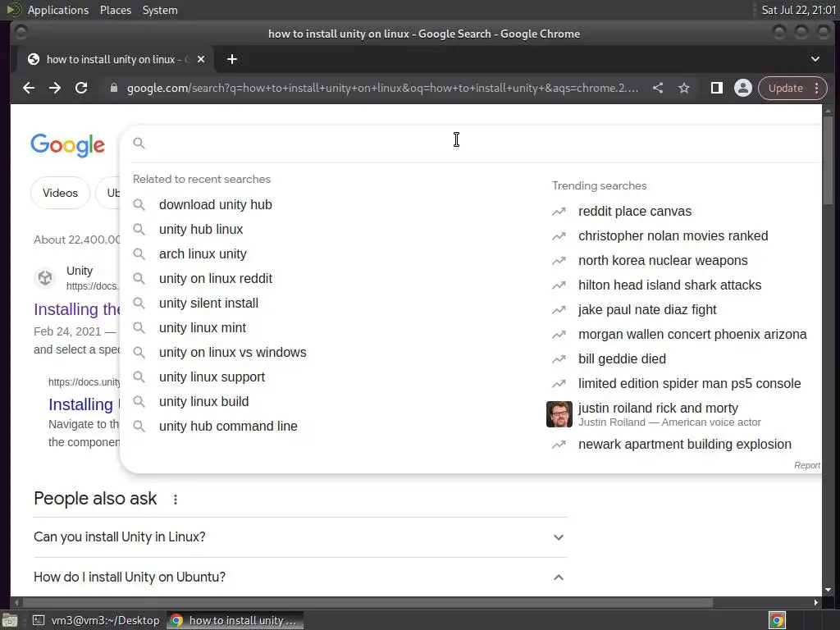Click the magnifier icon in the search box

(139, 143)
